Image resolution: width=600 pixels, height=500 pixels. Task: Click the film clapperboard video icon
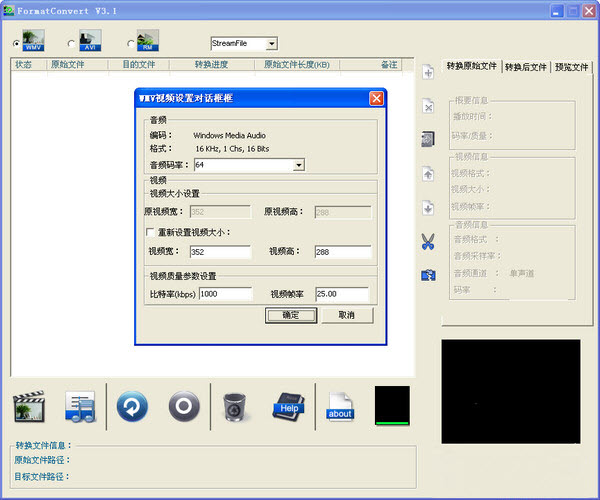tap(29, 406)
